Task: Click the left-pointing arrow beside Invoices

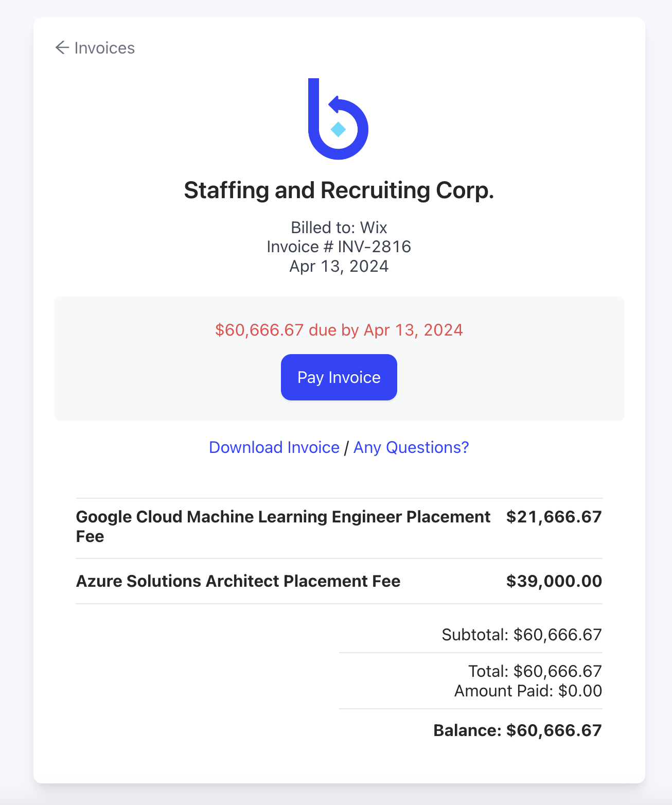Action: pos(63,47)
